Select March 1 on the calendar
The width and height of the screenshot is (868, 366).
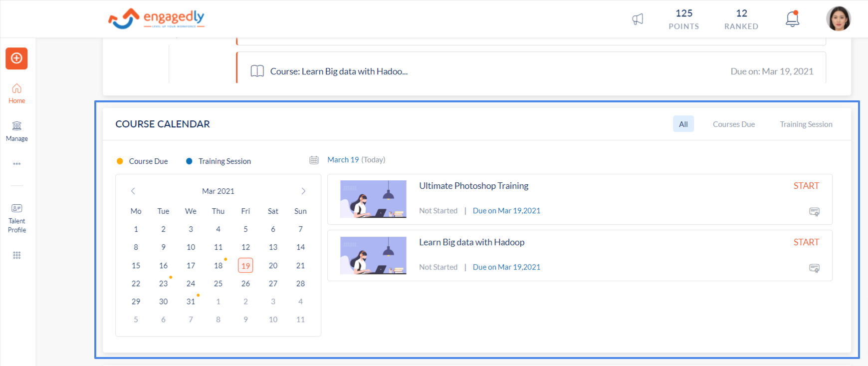(x=136, y=229)
